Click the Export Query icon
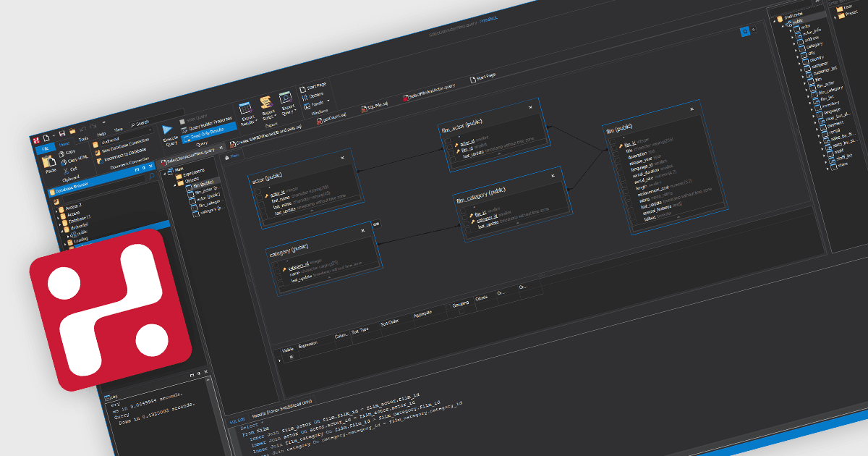 point(285,98)
